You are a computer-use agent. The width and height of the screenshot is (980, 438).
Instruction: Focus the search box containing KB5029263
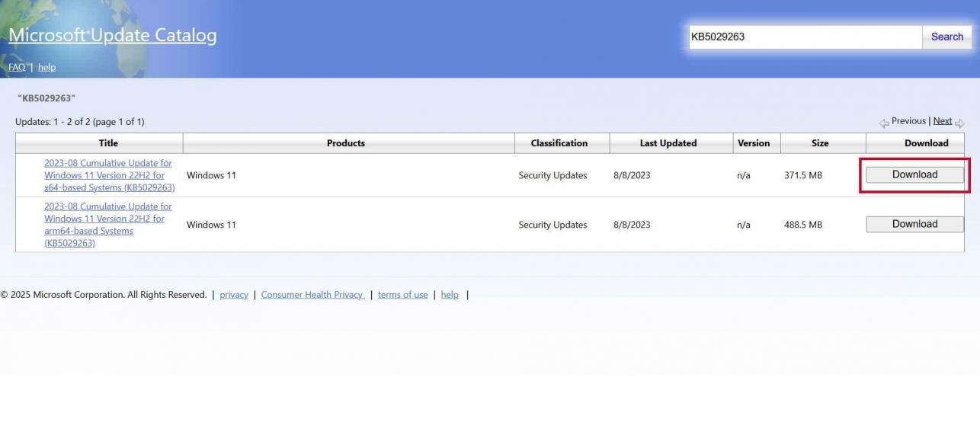804,37
